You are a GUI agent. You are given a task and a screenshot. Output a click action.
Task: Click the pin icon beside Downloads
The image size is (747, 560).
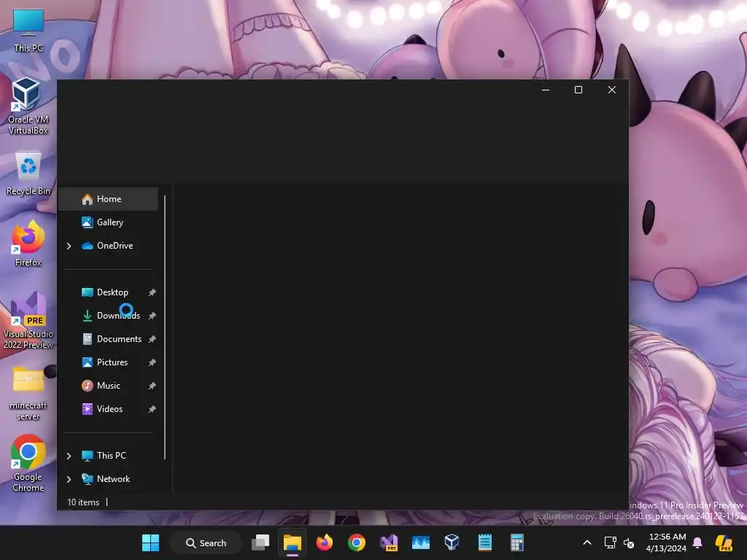[x=152, y=316]
